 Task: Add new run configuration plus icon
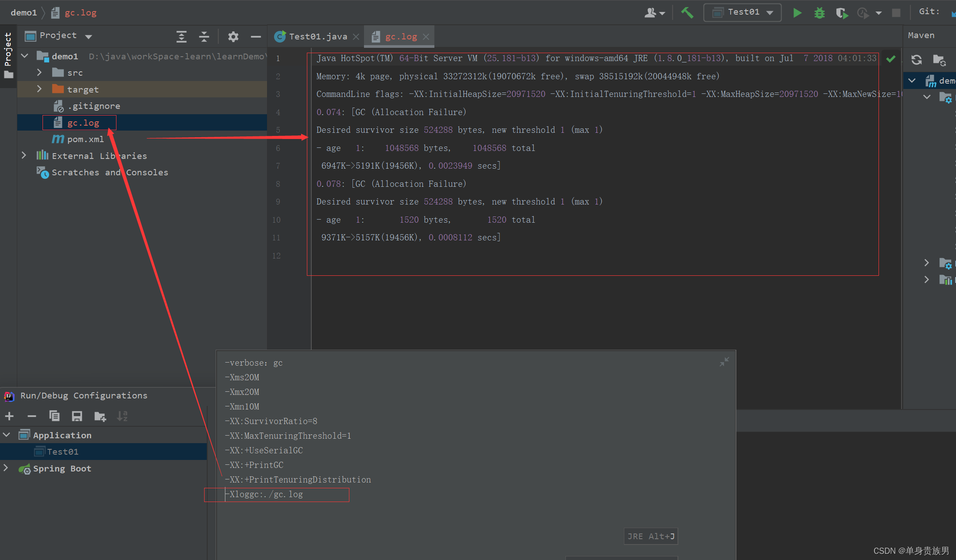tap(9, 416)
